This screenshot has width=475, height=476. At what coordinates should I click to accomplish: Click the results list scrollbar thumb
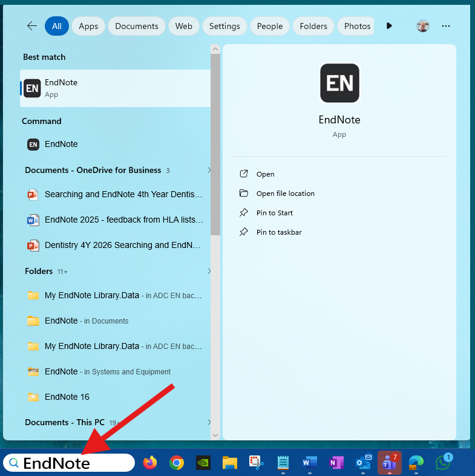coord(215,145)
